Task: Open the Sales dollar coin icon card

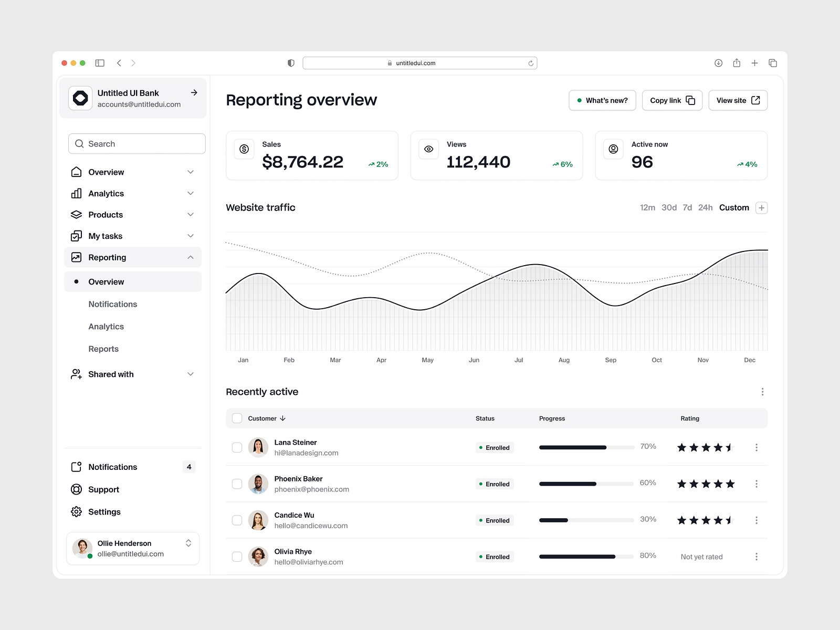Action: [244, 149]
